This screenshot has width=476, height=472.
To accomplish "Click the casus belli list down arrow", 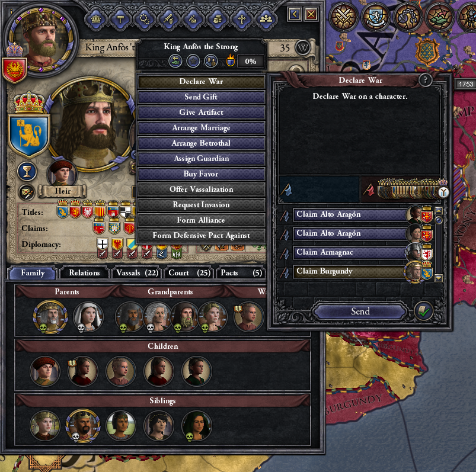I will [438, 278].
